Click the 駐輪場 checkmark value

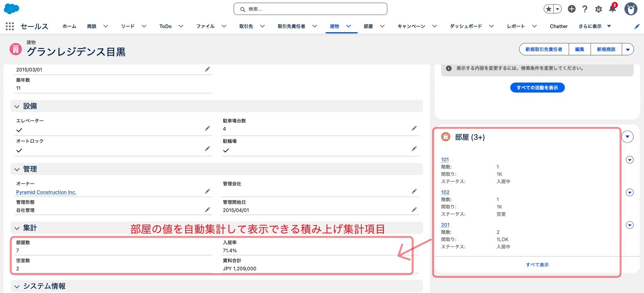[226, 151]
